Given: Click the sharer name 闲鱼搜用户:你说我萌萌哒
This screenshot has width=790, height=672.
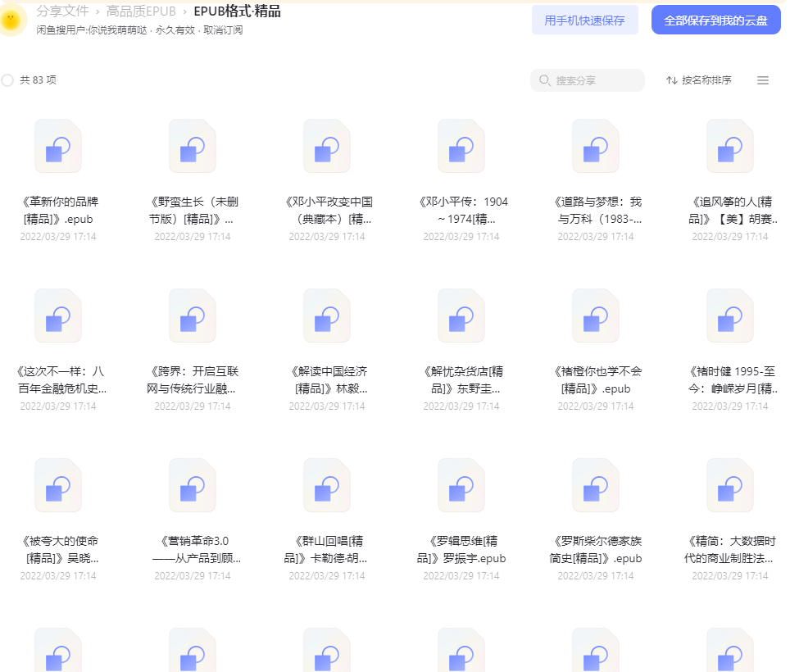Looking at the screenshot, I should click(92, 30).
